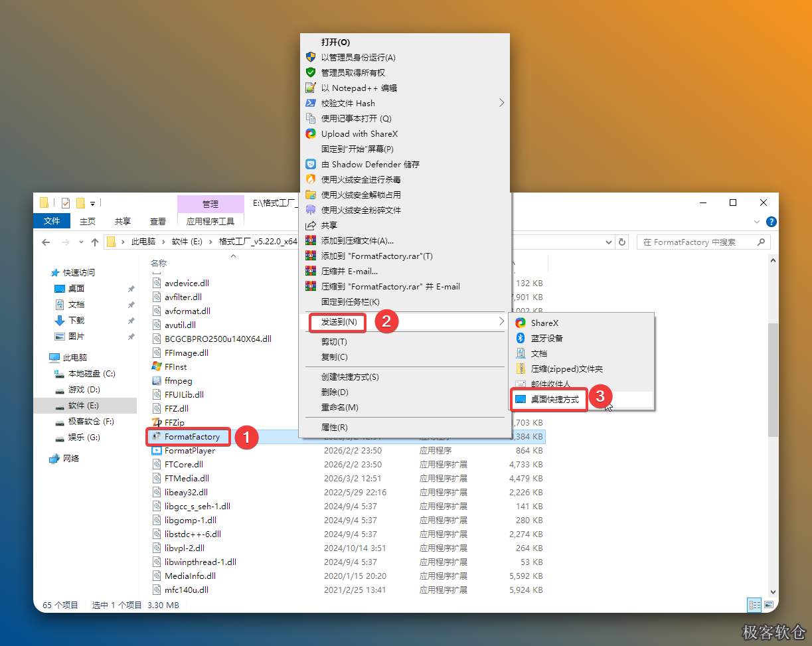Open the 查看 ribbon tab
Viewport: 812px width, 646px height.
click(158, 222)
